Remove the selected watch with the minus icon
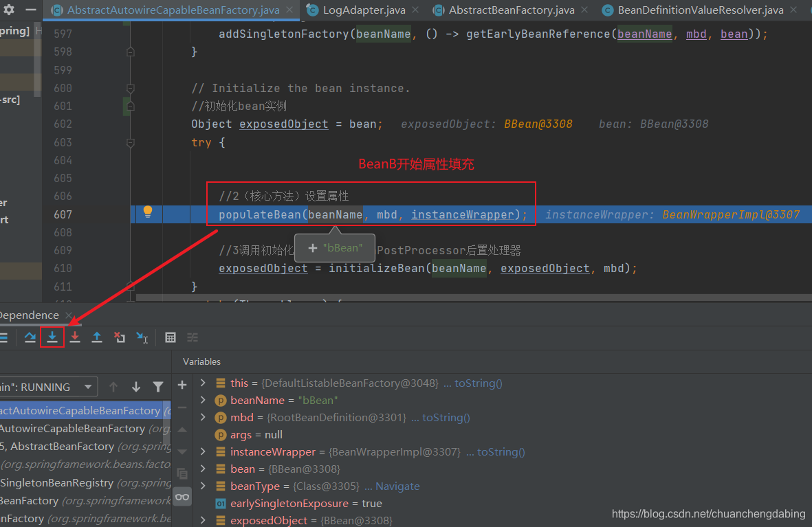The width and height of the screenshot is (812, 527). tap(182, 407)
